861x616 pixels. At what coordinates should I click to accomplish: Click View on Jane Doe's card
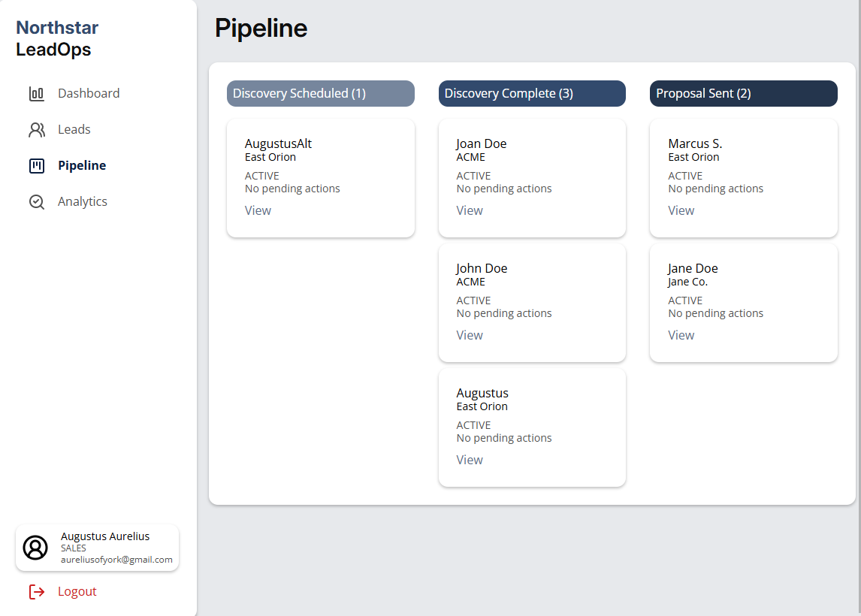[681, 334]
